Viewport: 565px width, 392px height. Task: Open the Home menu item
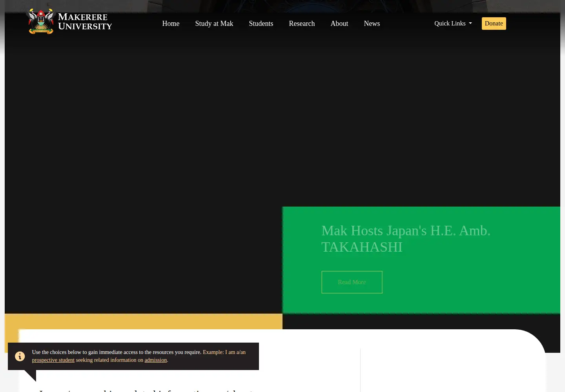click(x=171, y=24)
